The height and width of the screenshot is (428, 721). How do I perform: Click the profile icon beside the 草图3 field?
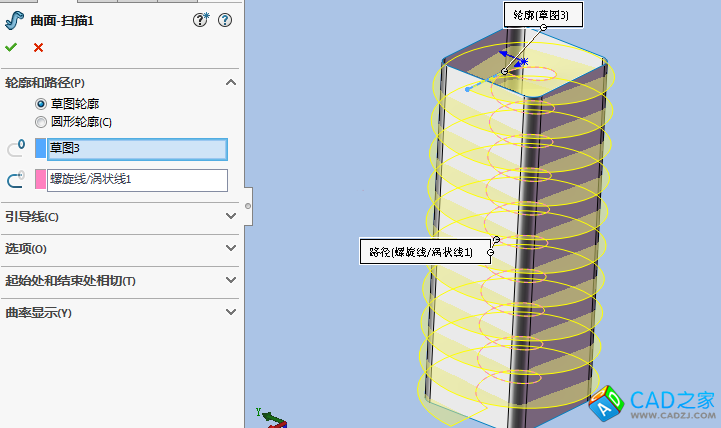tap(15, 148)
